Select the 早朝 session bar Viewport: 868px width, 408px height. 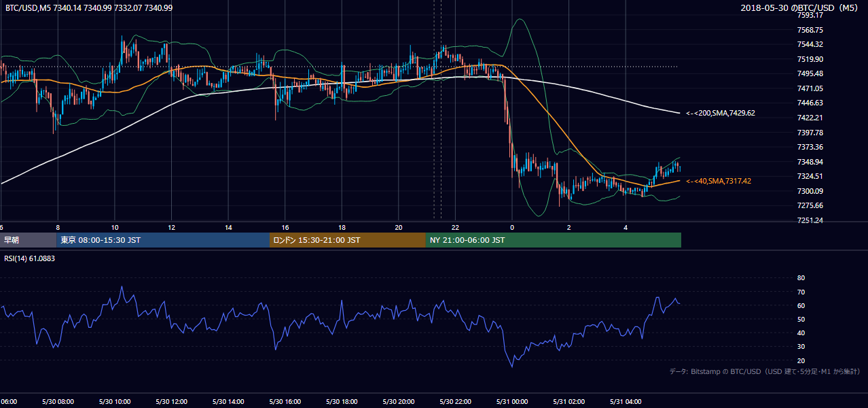[29, 240]
